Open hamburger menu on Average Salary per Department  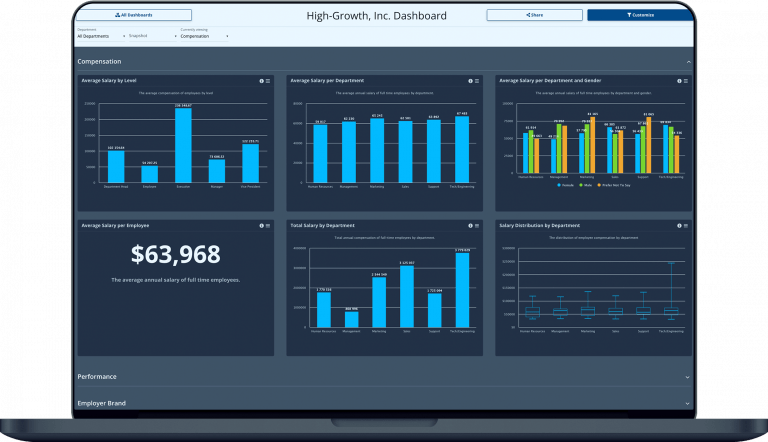tap(476, 81)
